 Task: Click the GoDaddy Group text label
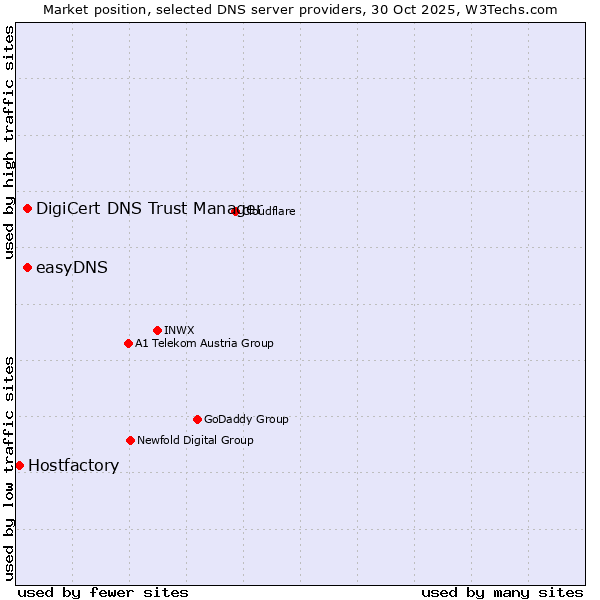(x=246, y=419)
